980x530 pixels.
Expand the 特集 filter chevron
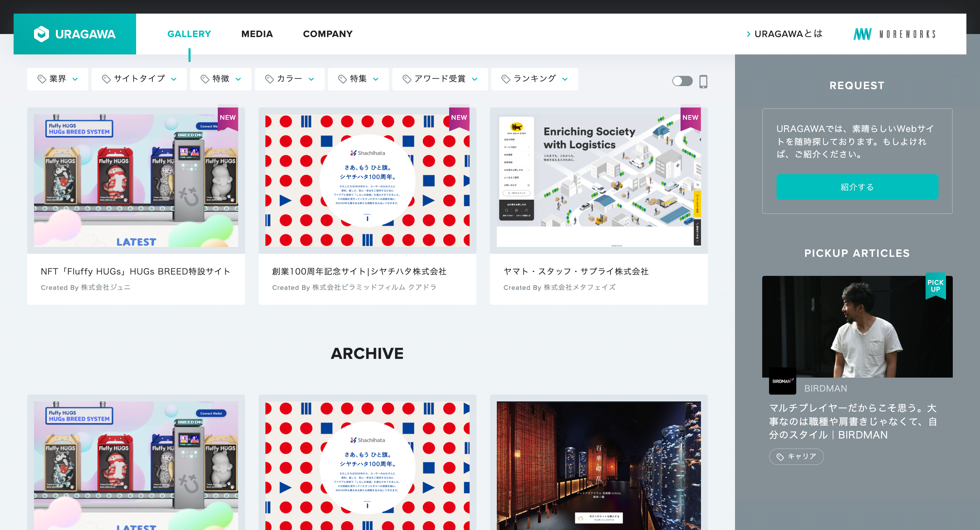click(375, 79)
